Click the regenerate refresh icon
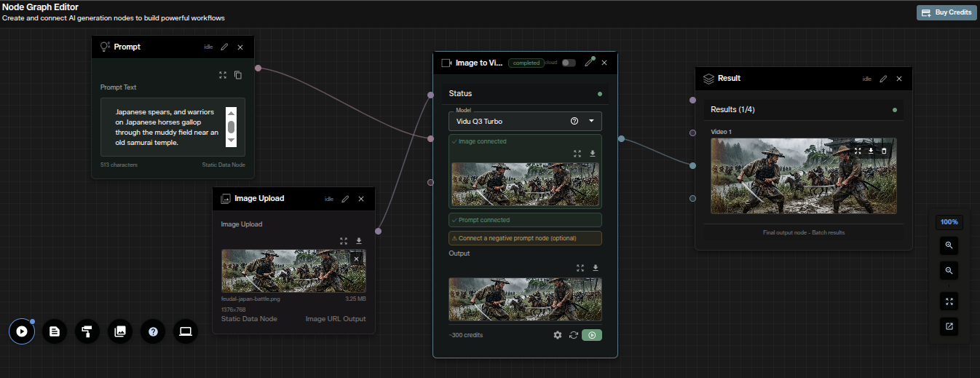The width and height of the screenshot is (980, 378). [x=574, y=335]
